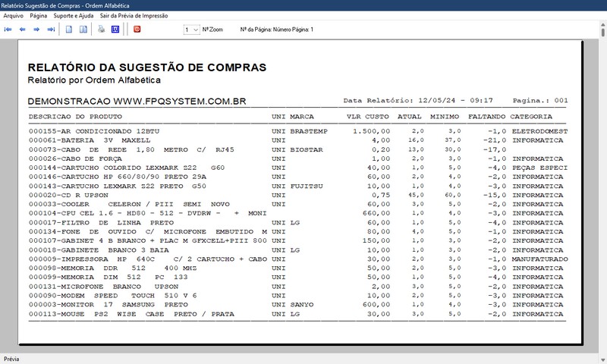This screenshot has width=607, height=364.
Task: Open the Arquivo menu
Action: [x=14, y=15]
